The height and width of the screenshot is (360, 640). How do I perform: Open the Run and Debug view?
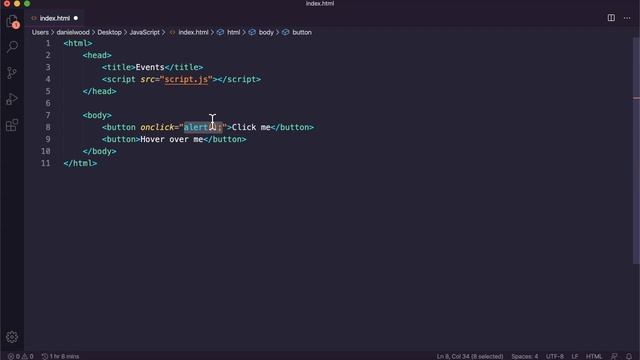pyautogui.click(x=12, y=99)
